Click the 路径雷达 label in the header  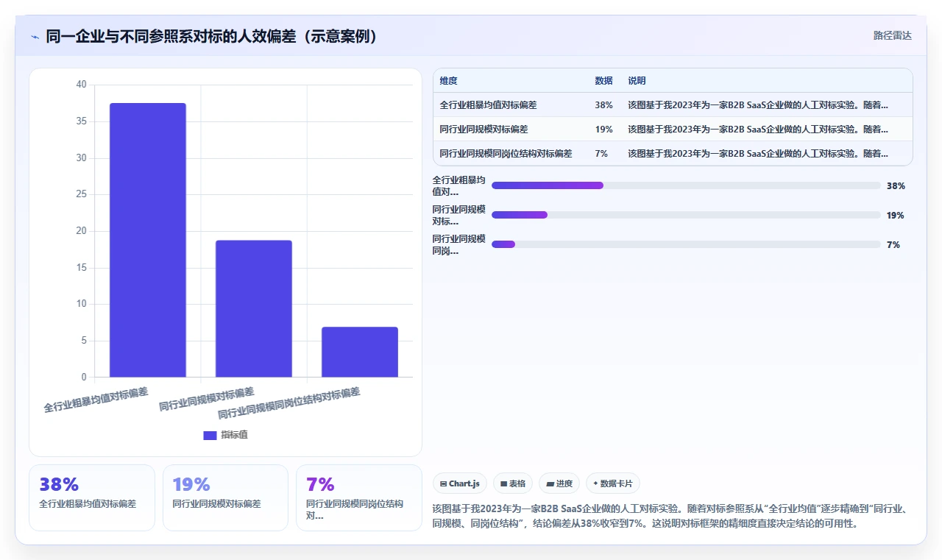(x=892, y=35)
